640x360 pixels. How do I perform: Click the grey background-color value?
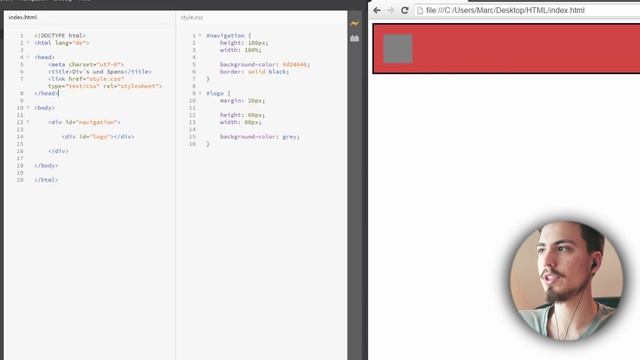tap(290, 137)
